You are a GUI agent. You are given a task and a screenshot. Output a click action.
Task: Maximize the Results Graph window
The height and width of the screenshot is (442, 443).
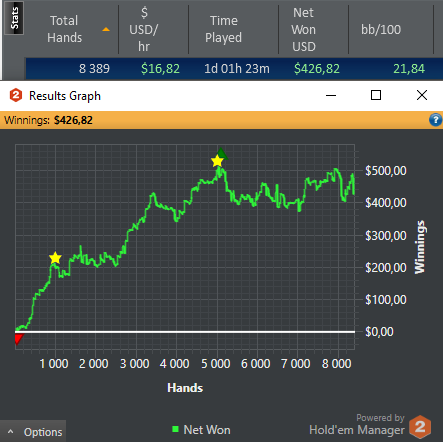tap(376, 95)
